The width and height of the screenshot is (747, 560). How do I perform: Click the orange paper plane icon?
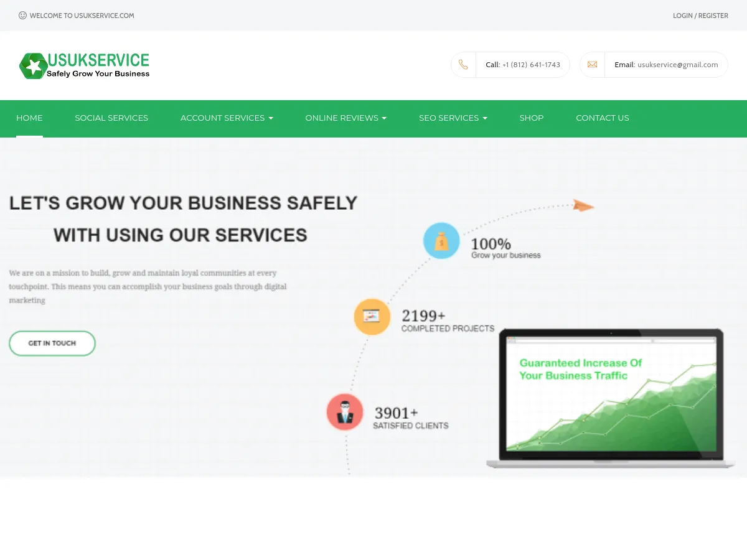coord(583,205)
